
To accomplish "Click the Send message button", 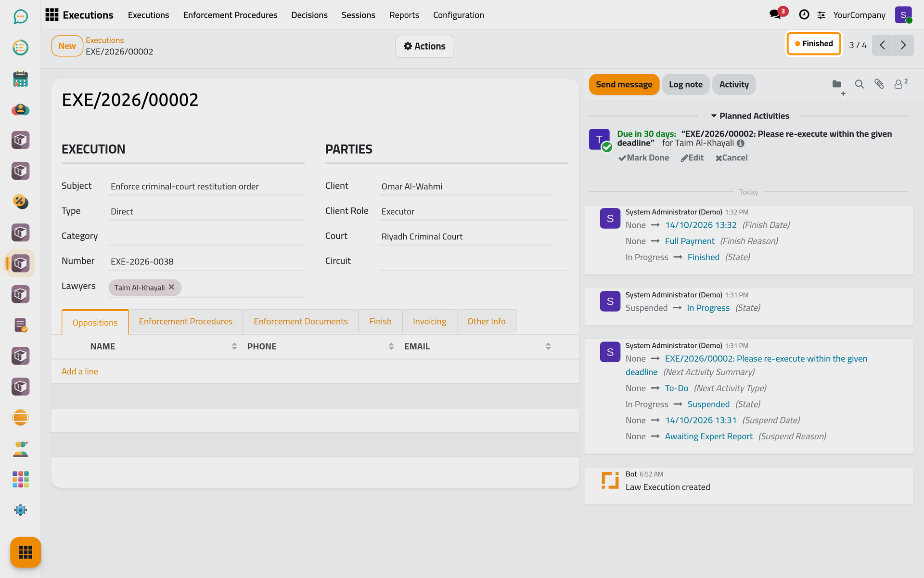I will pyautogui.click(x=624, y=84).
